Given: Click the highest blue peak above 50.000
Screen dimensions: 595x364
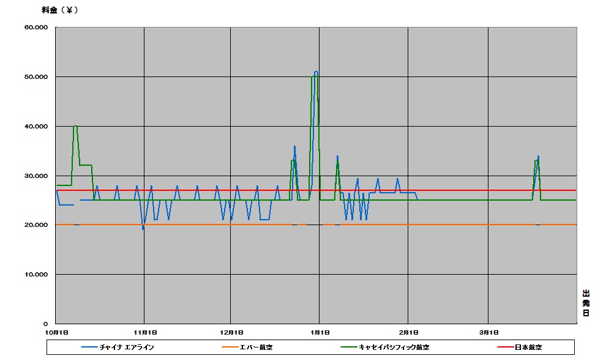Looking at the screenshot, I should pyautogui.click(x=316, y=72).
